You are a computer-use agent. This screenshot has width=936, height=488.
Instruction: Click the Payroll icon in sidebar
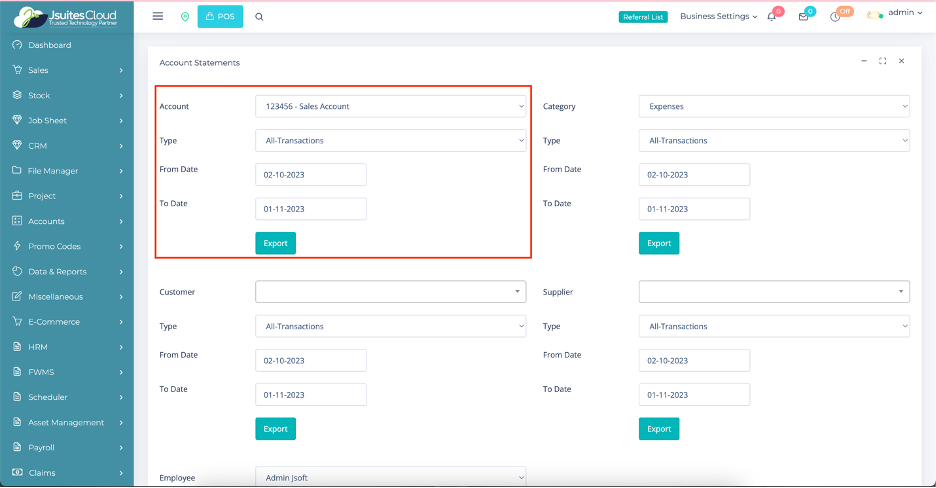(x=17, y=447)
